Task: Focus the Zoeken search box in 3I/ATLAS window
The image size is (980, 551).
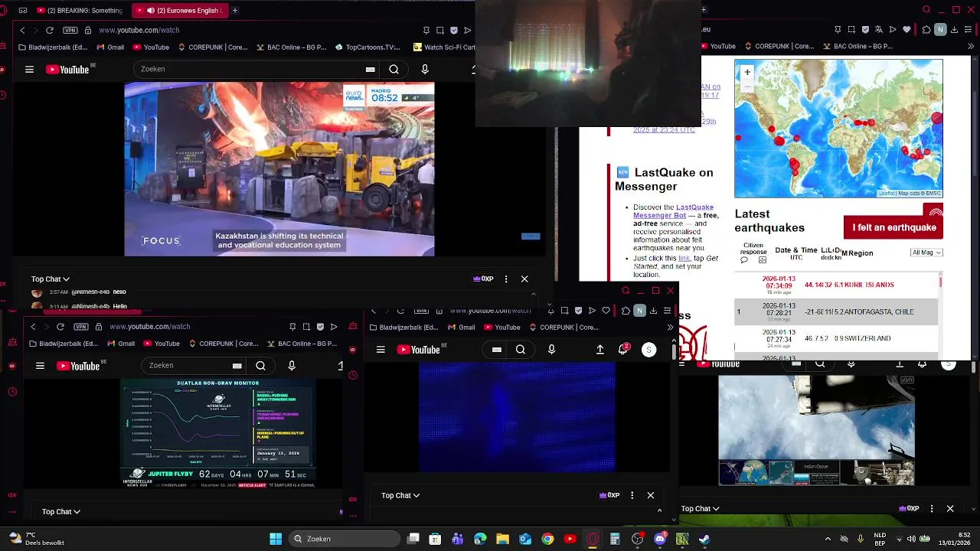Action: tap(195, 366)
